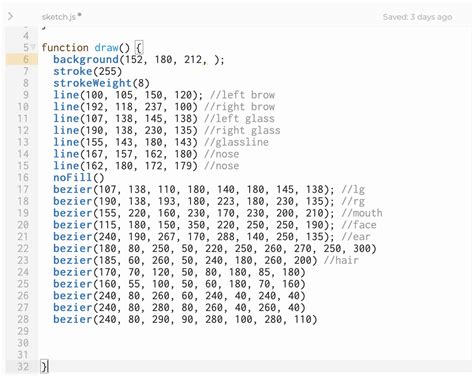Click line number 16 in the gutter
This screenshot has height=376, width=474.
pos(23,178)
